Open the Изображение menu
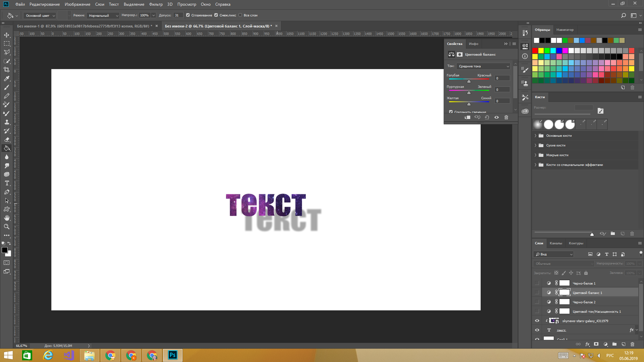Image resolution: width=644 pixels, height=362 pixels. (77, 4)
